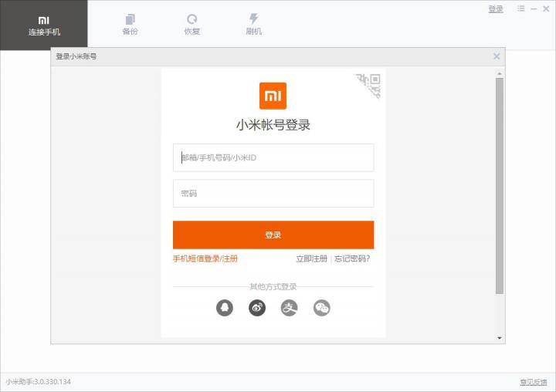Click the orange 登录 button
This screenshot has height=392, width=556.
click(x=273, y=235)
